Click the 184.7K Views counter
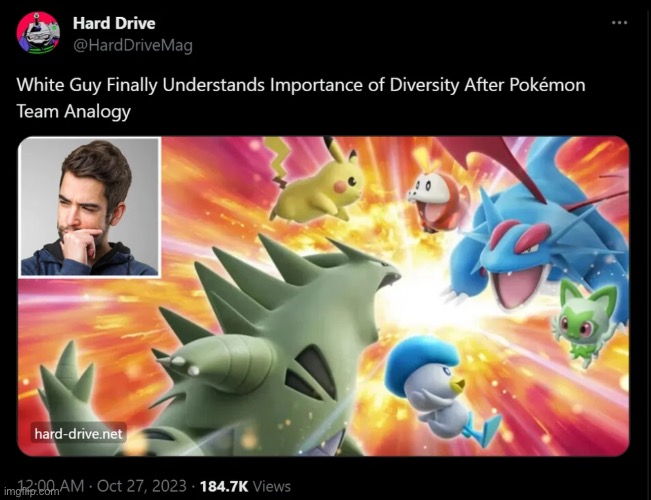The image size is (651, 500). (x=245, y=485)
